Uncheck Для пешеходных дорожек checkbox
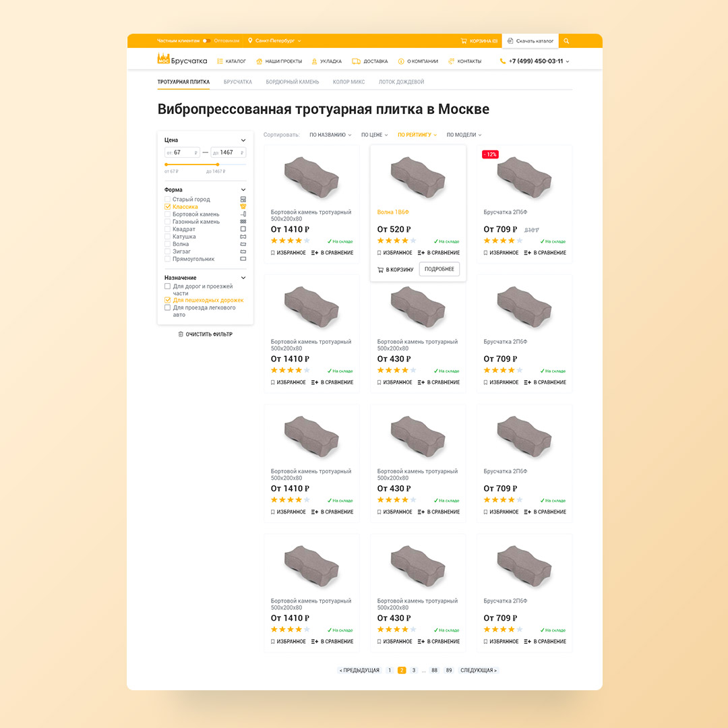The width and height of the screenshot is (728, 728). point(167,300)
